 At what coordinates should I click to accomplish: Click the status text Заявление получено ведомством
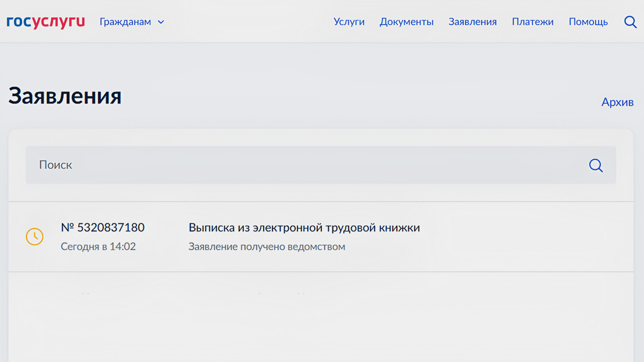click(x=267, y=247)
